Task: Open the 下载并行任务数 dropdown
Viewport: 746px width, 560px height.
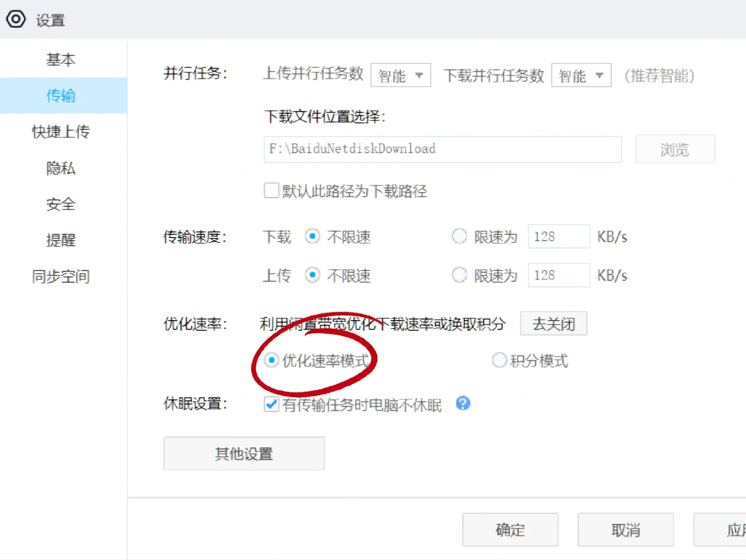Action: click(581, 75)
